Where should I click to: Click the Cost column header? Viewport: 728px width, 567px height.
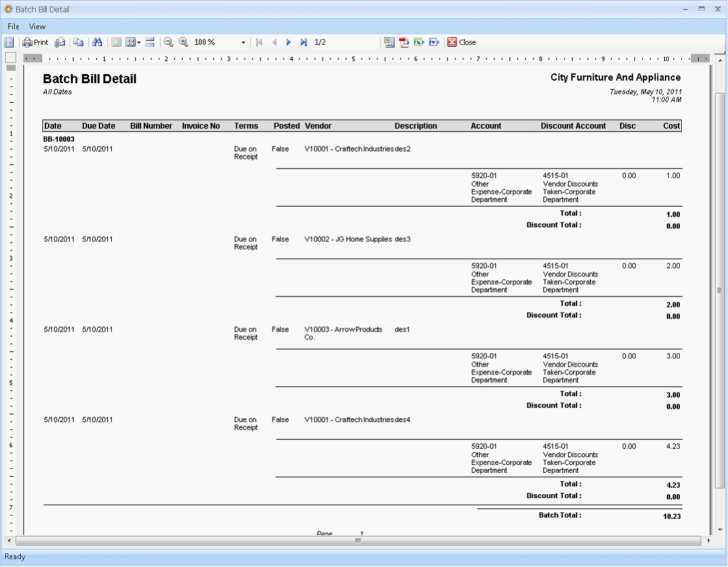(x=671, y=125)
